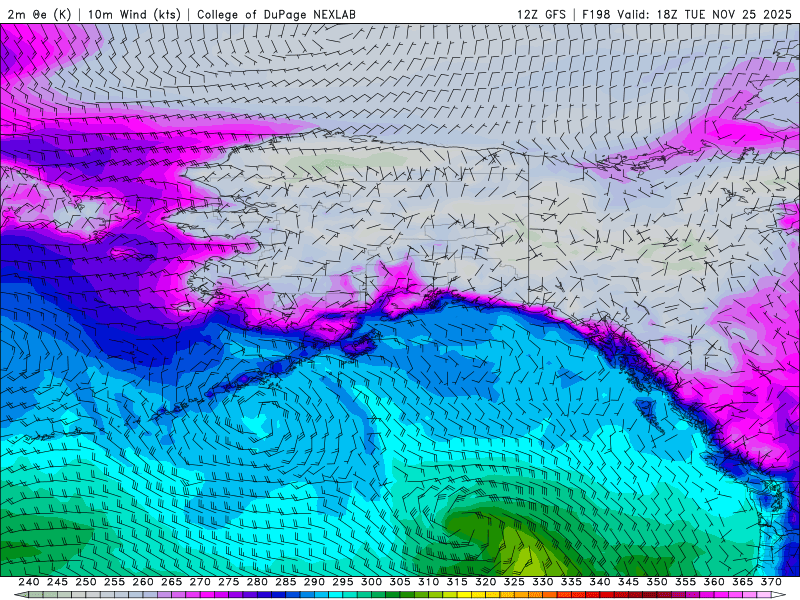Click the "College of DuPage NEXLAB" header text
Screen dimensions: 800x600
pos(276,14)
